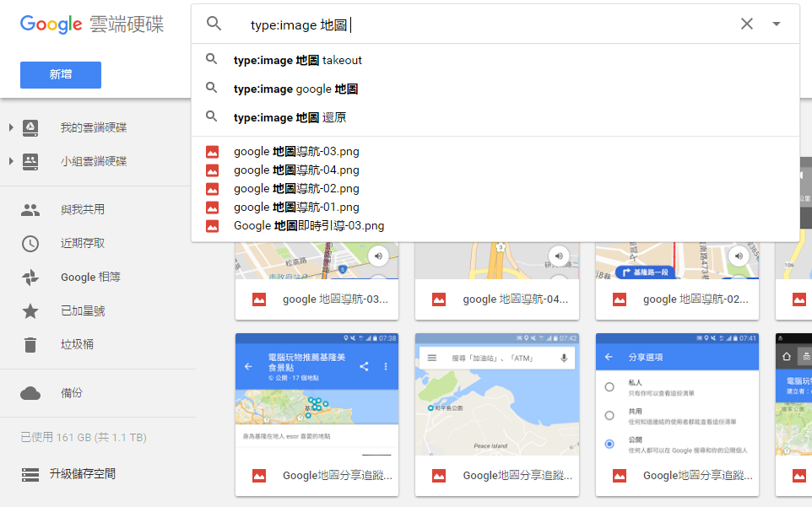Click the Team Drives icon in sidebar
The width and height of the screenshot is (812, 507).
[30, 161]
